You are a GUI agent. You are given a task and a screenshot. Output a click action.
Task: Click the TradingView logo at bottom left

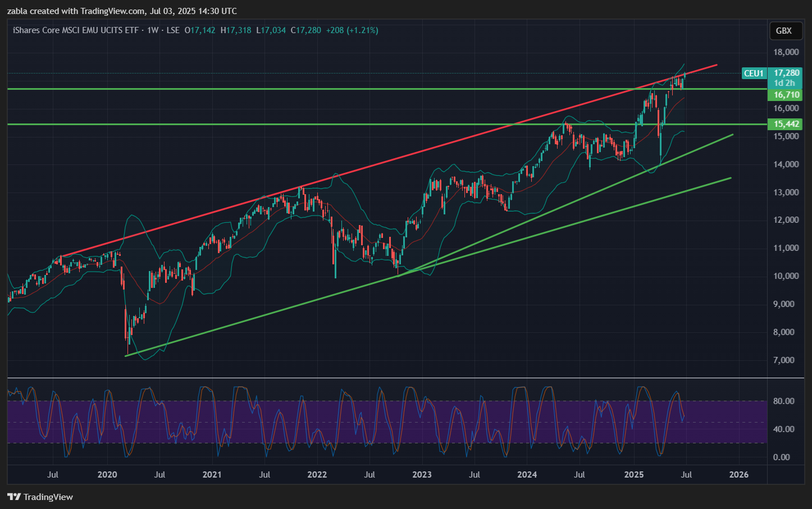point(40,497)
